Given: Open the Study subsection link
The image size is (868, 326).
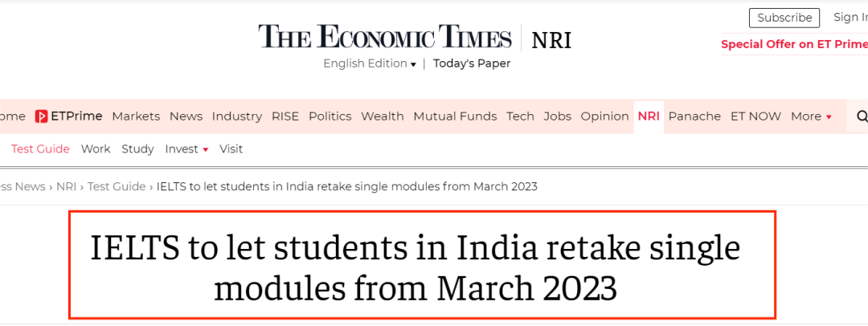Looking at the screenshot, I should [x=137, y=149].
